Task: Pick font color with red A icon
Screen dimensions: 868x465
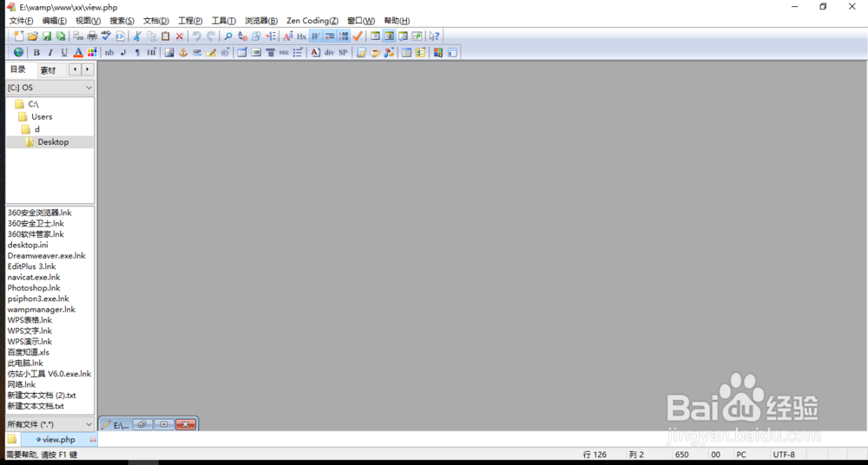Action: [78, 53]
